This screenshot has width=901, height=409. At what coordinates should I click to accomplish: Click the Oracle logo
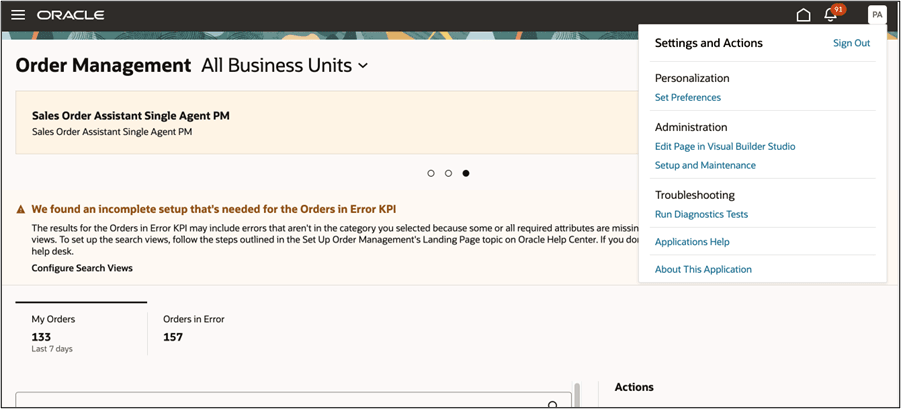[x=71, y=15]
